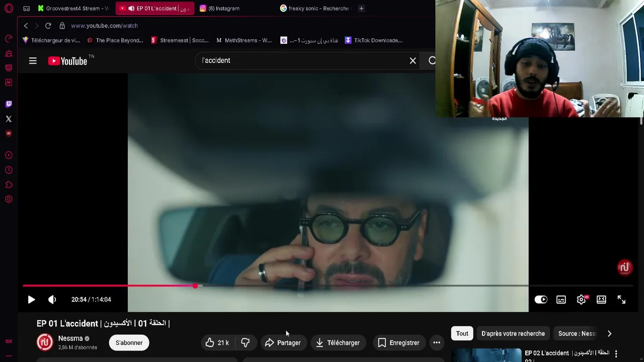The image size is (644, 362).
Task: Open the Nessma channel name link
Action: [x=70, y=338]
